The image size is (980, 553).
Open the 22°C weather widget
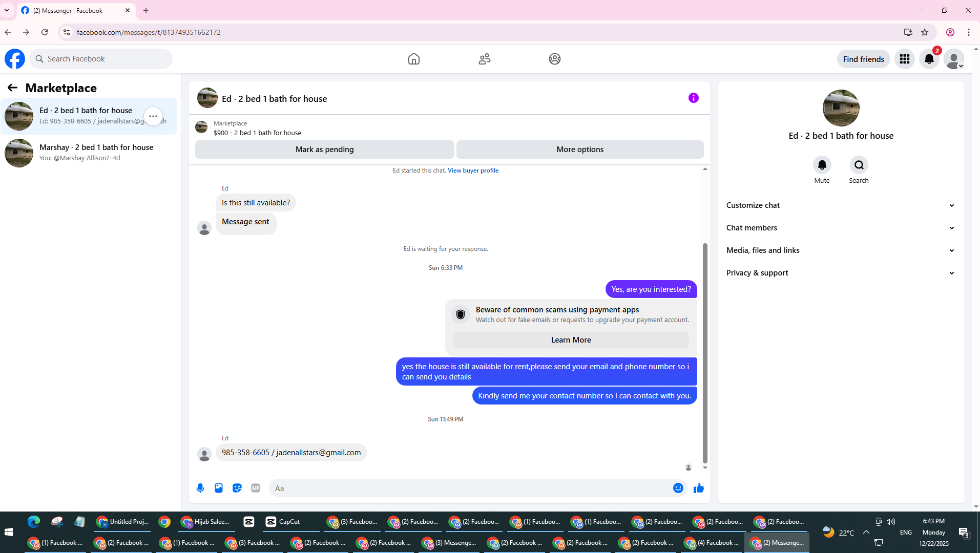pos(838,533)
